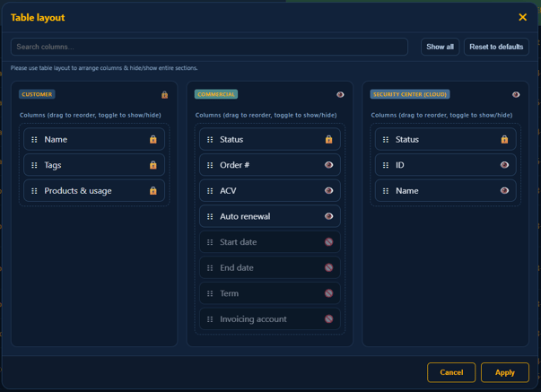The image size is (541, 392).
Task: Show the Invoicing account column
Action: (x=328, y=319)
